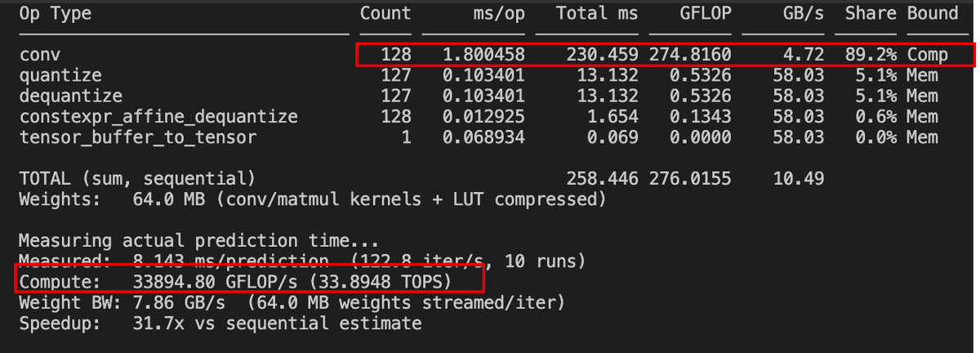
Task: Click 'Weight BW: 7.86 GB/s' line
Action: [x=292, y=302]
